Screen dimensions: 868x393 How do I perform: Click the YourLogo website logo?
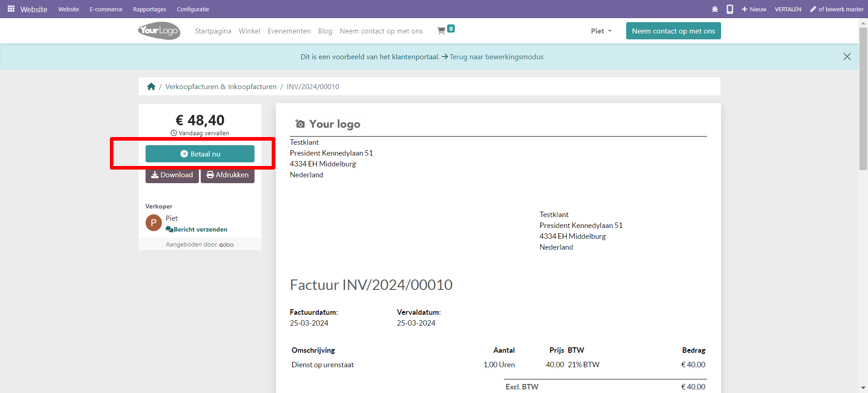click(x=159, y=31)
